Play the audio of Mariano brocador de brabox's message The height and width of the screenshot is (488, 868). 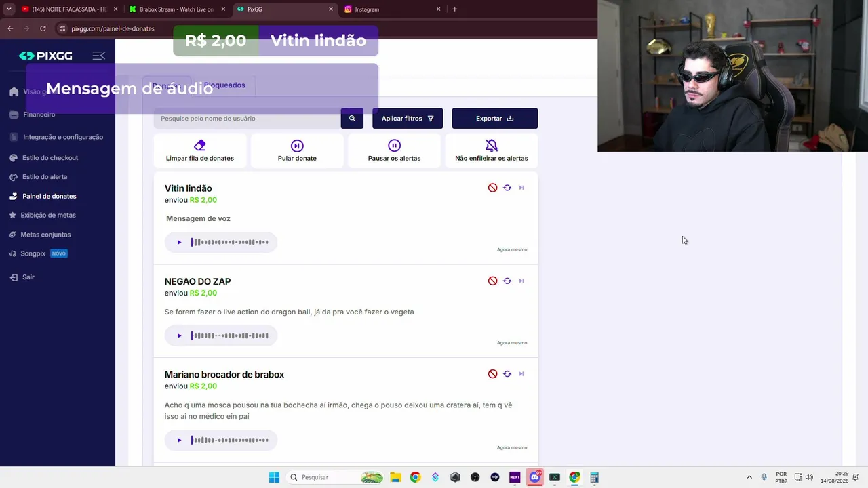coord(179,440)
